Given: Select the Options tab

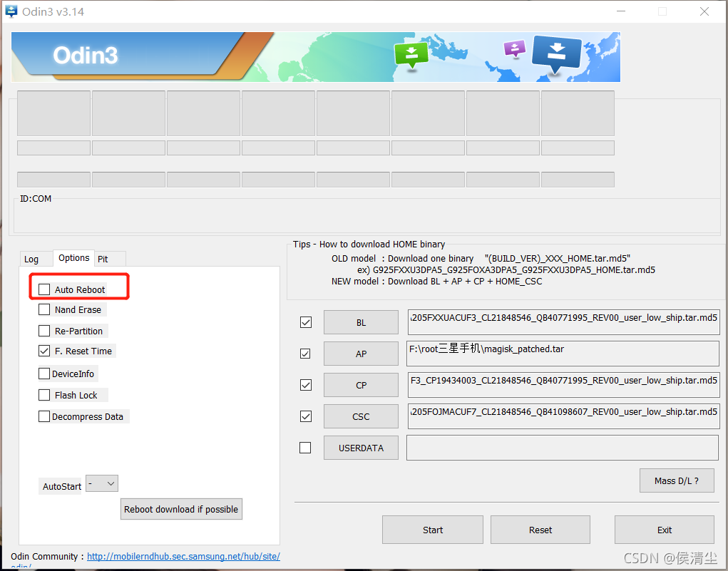Looking at the screenshot, I should pyautogui.click(x=74, y=257).
